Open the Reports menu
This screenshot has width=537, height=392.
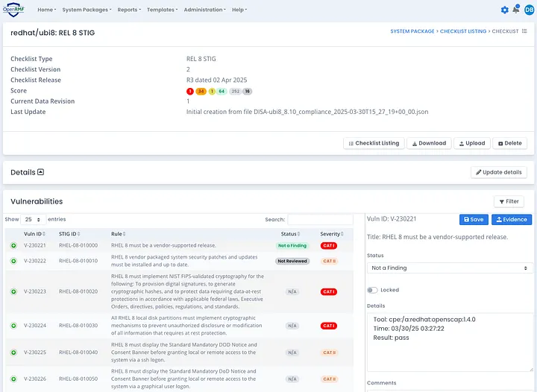point(129,10)
